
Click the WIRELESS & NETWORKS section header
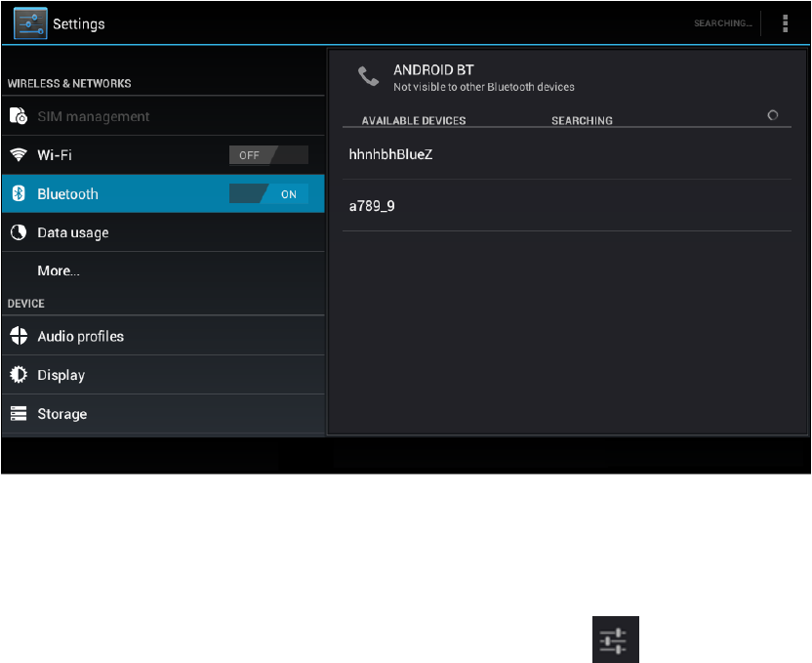tap(69, 83)
